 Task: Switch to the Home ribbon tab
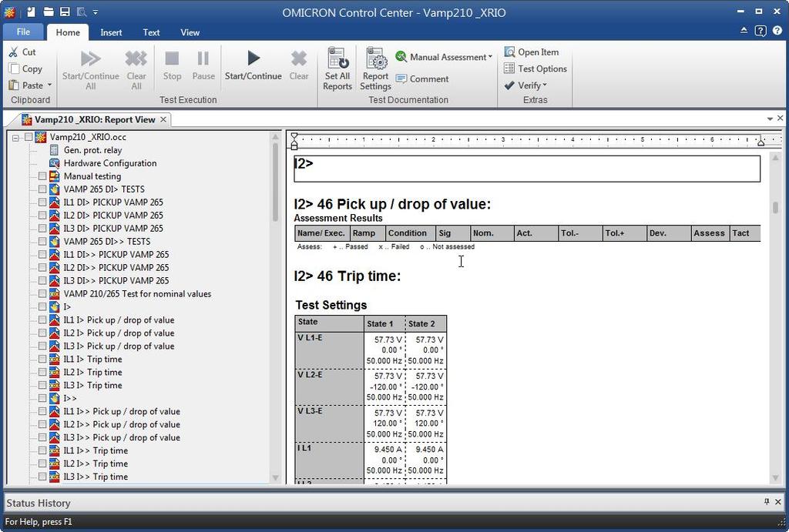(68, 32)
